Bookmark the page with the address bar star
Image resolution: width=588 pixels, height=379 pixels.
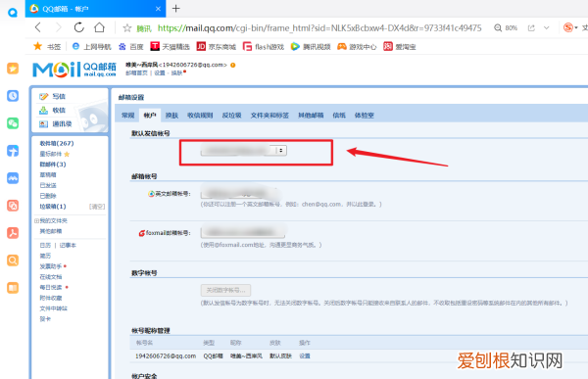[x=127, y=28]
